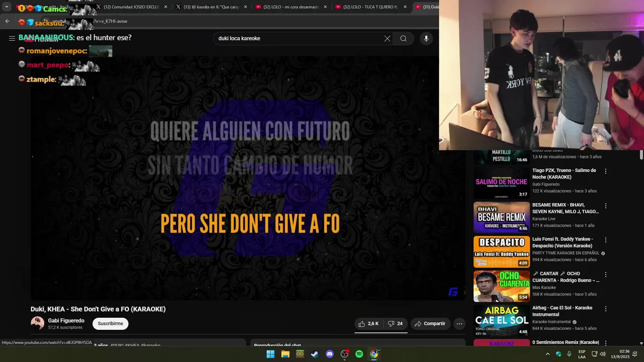
Task: Open the Windows Start menu
Action: (x=270, y=354)
